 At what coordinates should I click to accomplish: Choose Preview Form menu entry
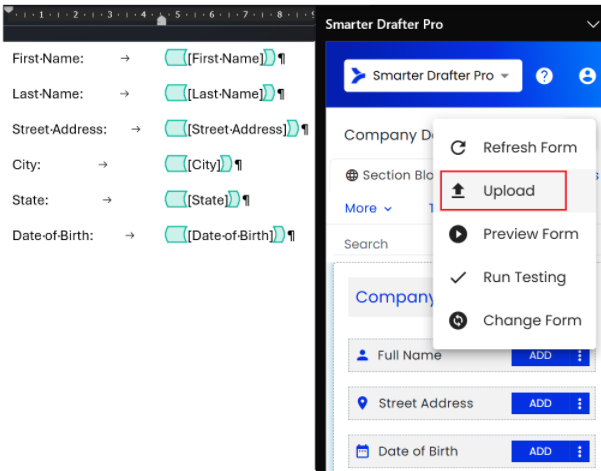[514, 234]
